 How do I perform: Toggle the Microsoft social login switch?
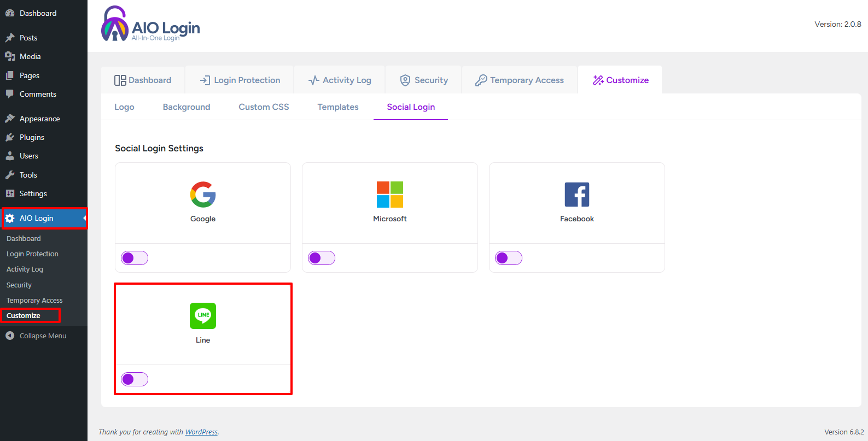click(x=322, y=258)
